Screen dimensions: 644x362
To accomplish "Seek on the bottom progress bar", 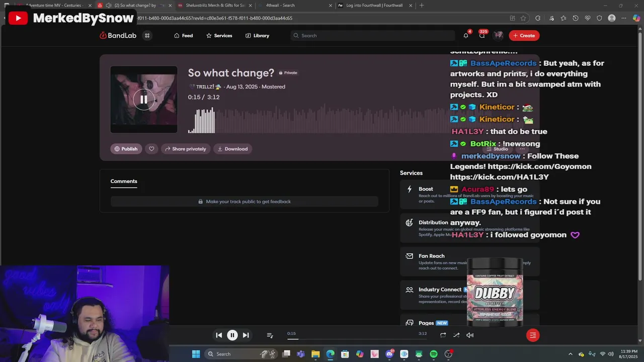I will pos(357,339).
